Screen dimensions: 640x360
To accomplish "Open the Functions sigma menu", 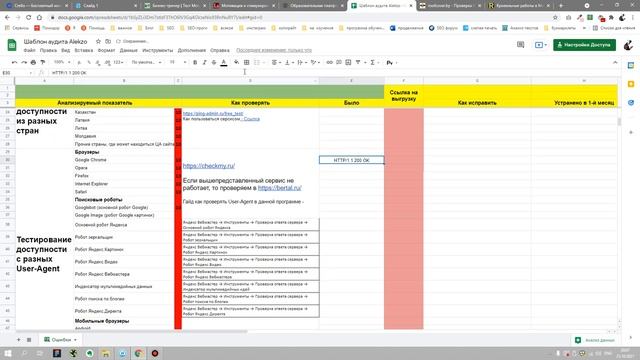I will pos(373,62).
